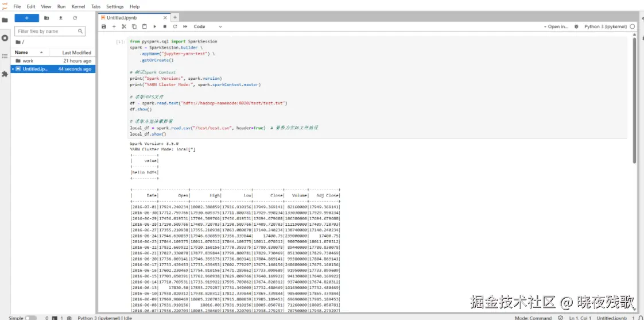Open the Help menu
Viewport: 644px width, 320px height.
[134, 6]
